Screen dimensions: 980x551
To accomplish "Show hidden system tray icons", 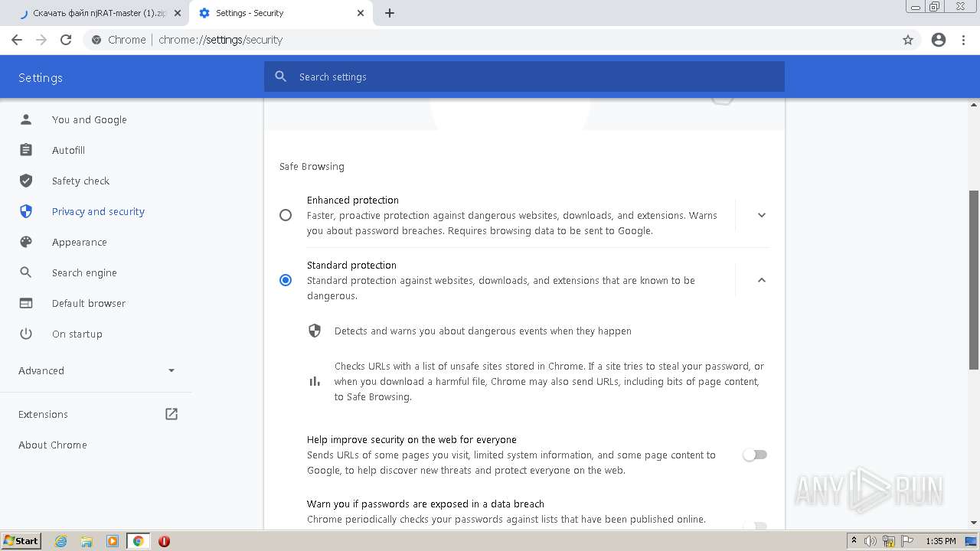I will click(854, 541).
